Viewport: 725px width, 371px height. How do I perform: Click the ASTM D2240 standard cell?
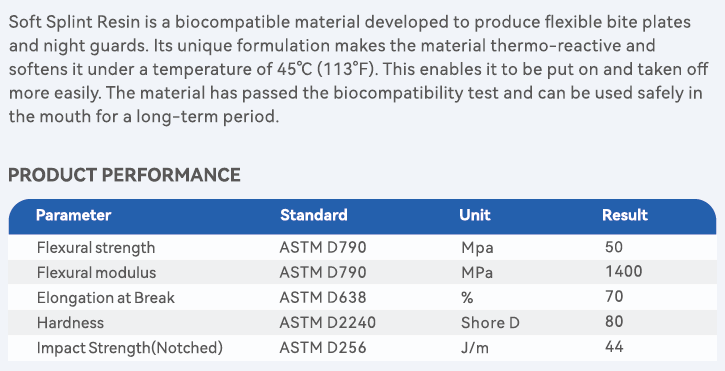tap(327, 322)
